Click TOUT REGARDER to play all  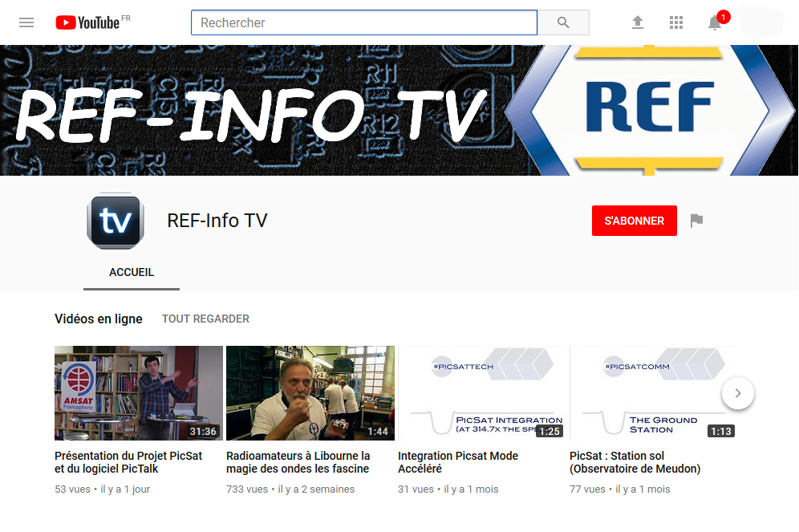coord(205,319)
